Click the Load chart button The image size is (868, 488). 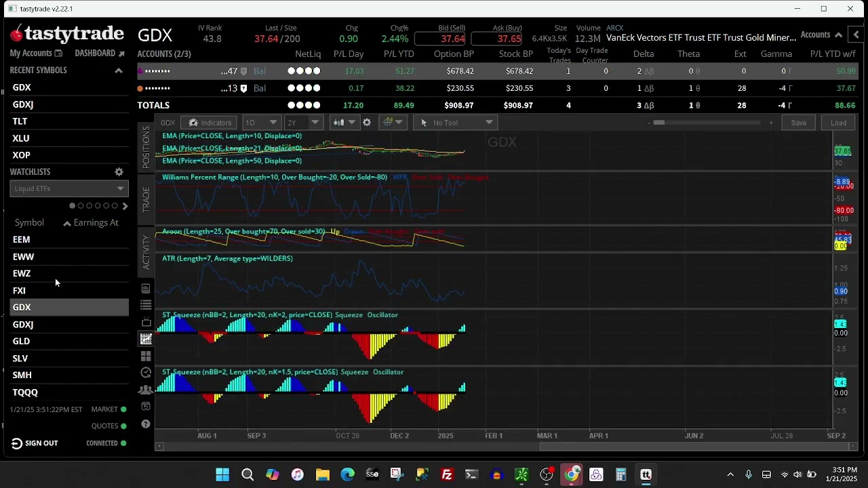pyautogui.click(x=838, y=123)
